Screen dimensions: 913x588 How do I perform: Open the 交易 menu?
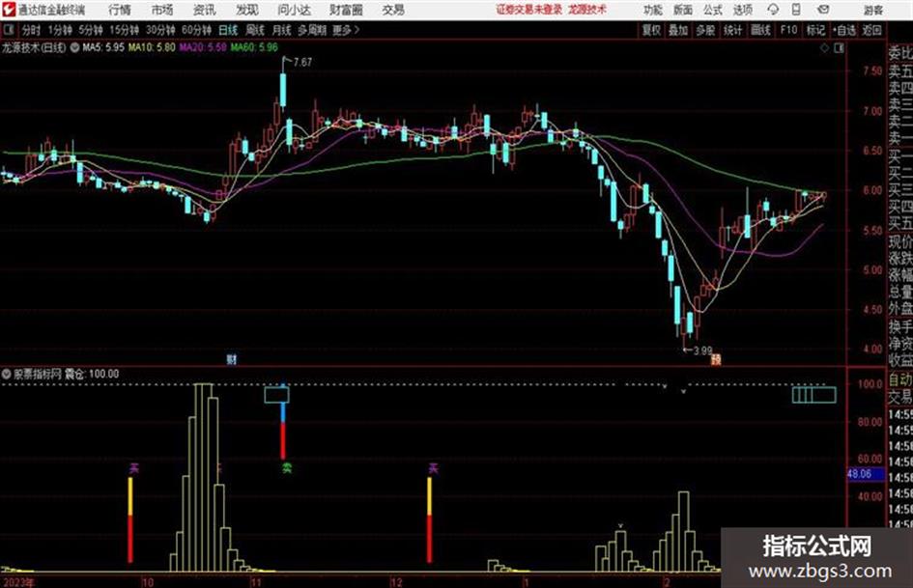click(393, 10)
